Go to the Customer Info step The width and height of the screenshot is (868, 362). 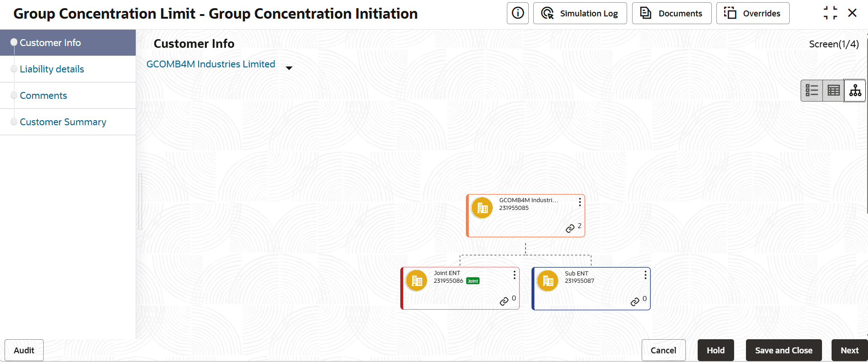pos(68,43)
